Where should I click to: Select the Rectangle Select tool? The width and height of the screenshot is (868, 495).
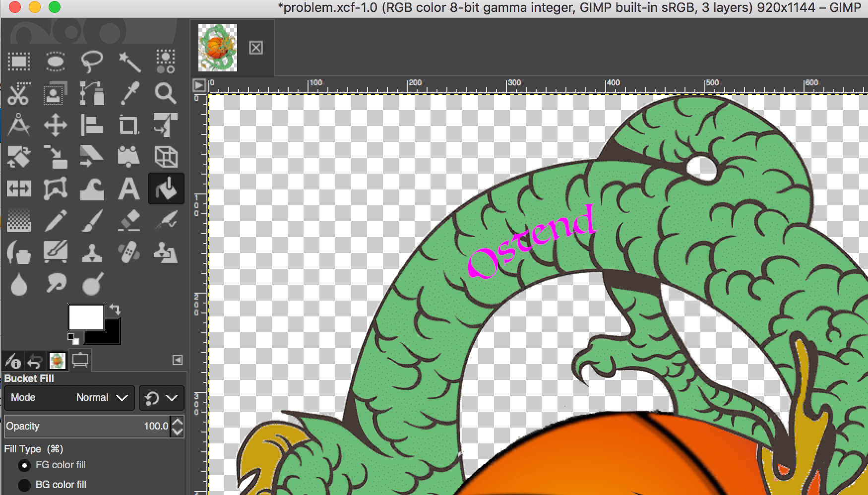tap(19, 62)
